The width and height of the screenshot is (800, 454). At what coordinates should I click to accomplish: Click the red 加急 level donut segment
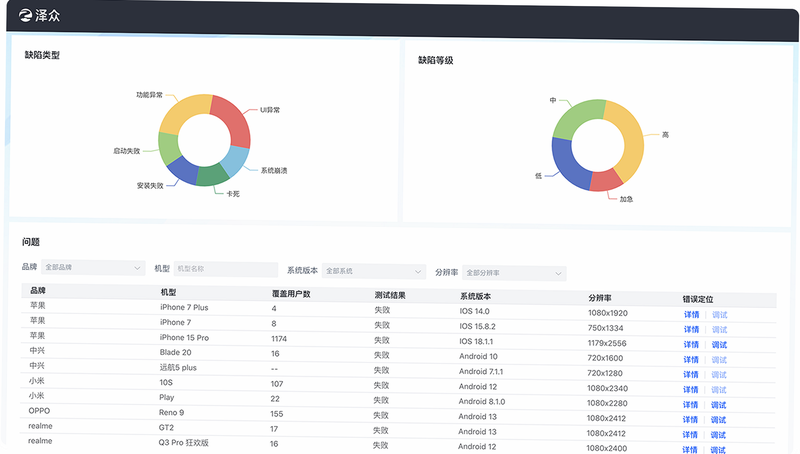[x=606, y=181]
